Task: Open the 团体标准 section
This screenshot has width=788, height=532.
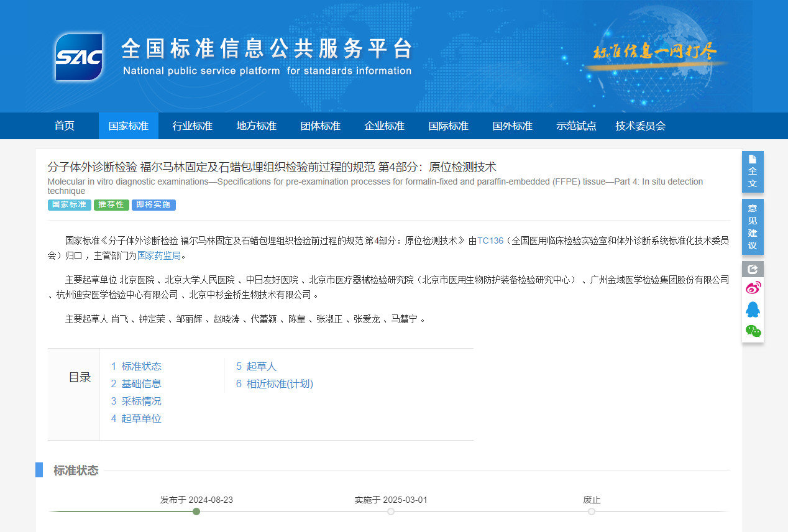Action: (320, 126)
